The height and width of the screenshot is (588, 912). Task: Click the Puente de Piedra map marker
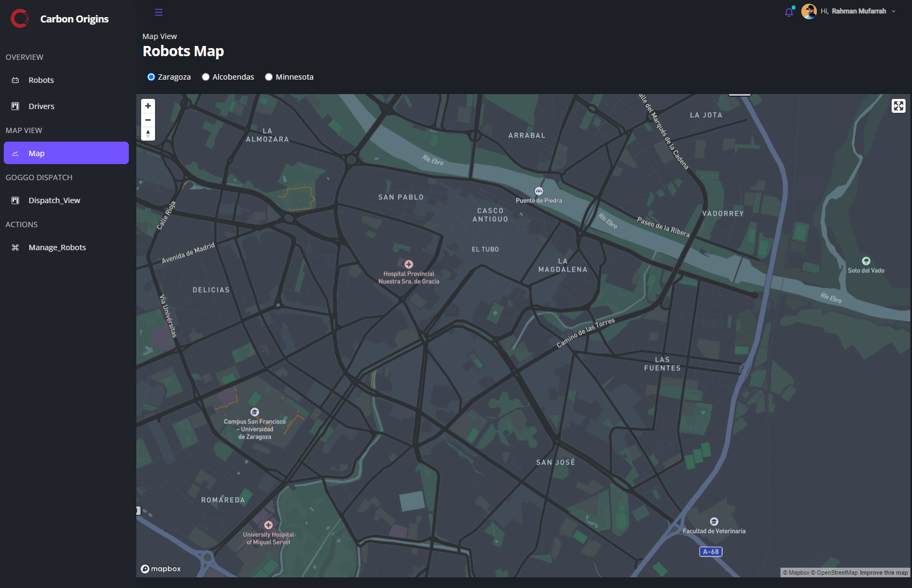coord(539,191)
